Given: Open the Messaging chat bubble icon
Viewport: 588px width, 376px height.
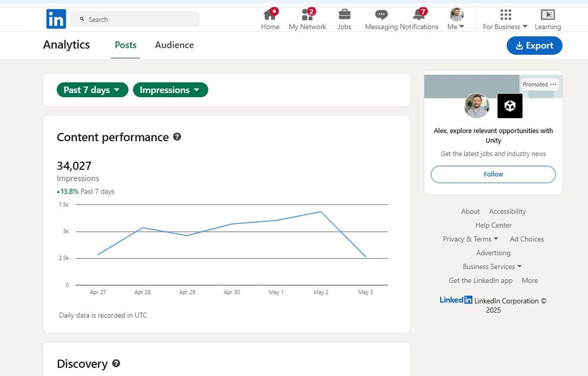Looking at the screenshot, I should click(x=381, y=15).
